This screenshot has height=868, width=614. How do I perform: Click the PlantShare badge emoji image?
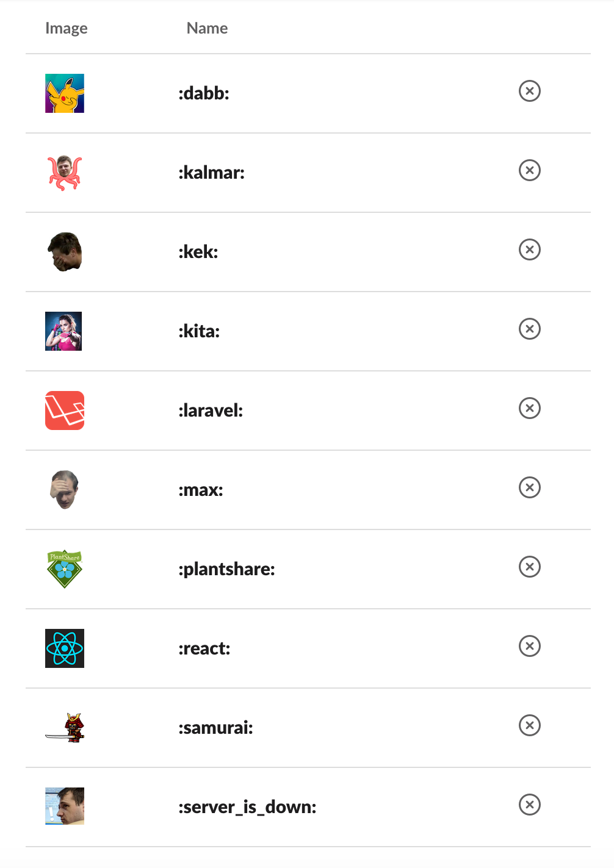point(64,569)
